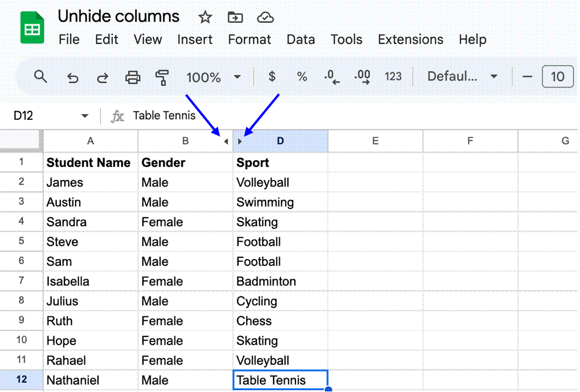Select cell D12 containing Table Tennis
Image resolution: width=580 pixels, height=392 pixels.
pyautogui.click(x=280, y=380)
